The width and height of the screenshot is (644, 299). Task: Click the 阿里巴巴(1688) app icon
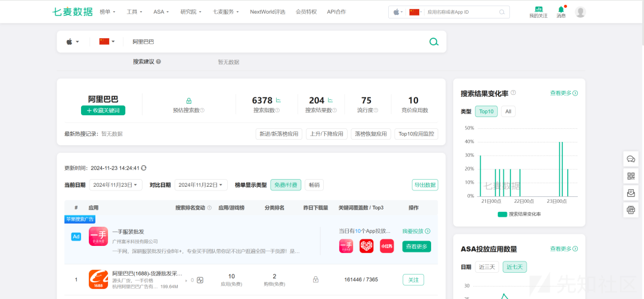[98, 279]
